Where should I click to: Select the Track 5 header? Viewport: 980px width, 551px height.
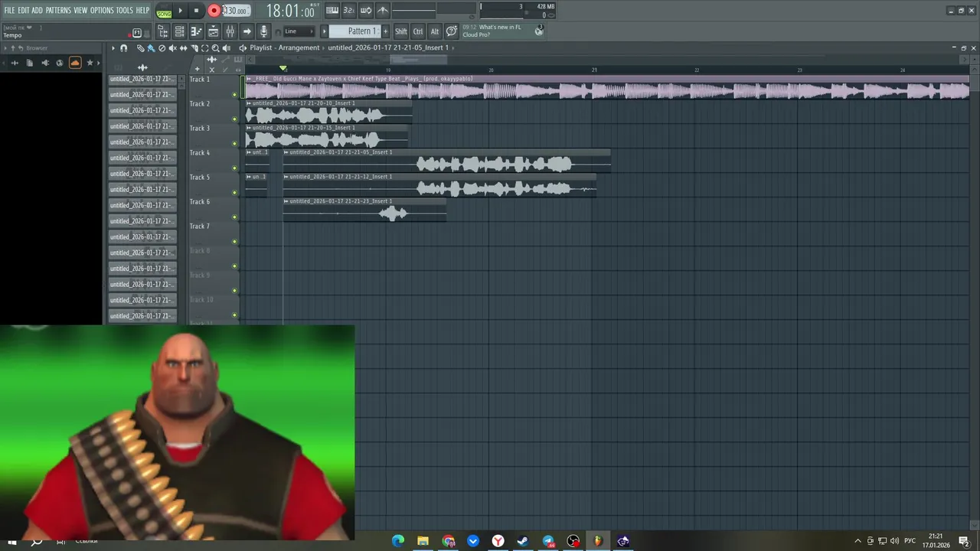[214, 185]
